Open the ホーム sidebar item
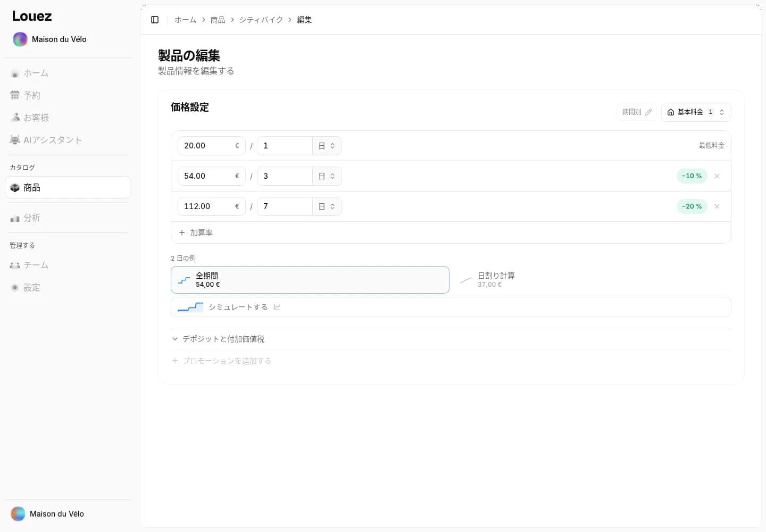 68,73
